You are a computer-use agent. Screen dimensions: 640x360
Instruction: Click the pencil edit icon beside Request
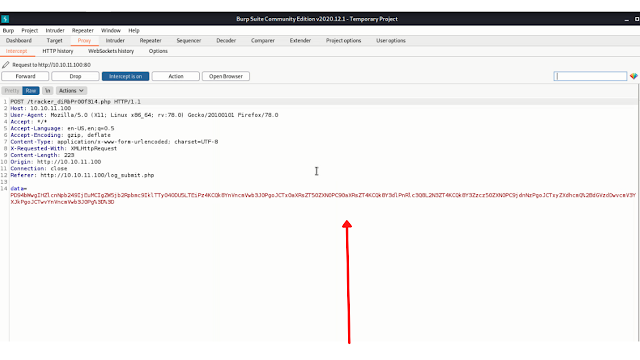pos(5,64)
